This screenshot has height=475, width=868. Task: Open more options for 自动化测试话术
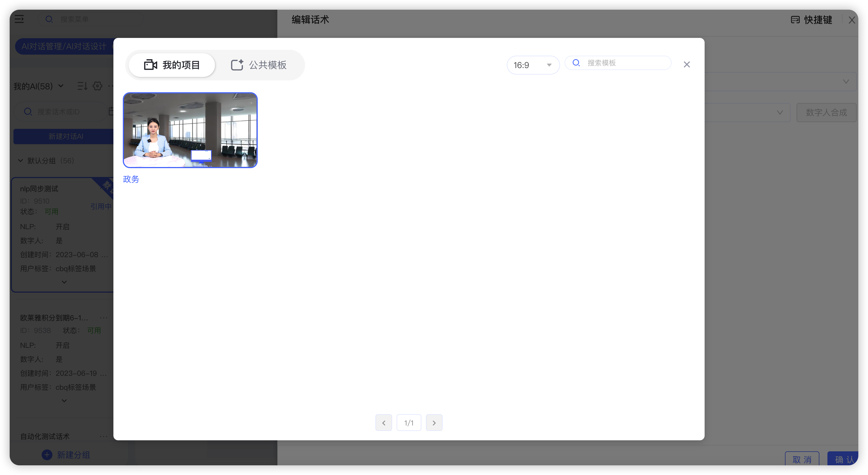(x=103, y=437)
